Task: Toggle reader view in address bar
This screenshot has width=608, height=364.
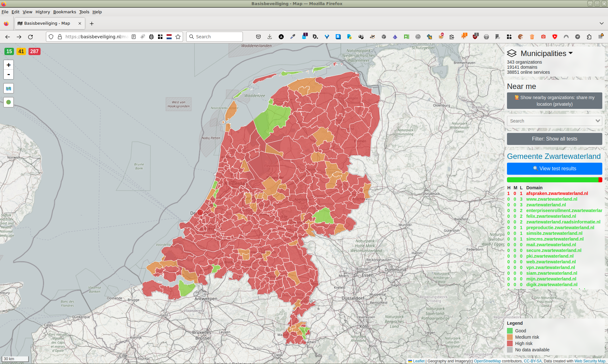Action: pyautogui.click(x=134, y=37)
